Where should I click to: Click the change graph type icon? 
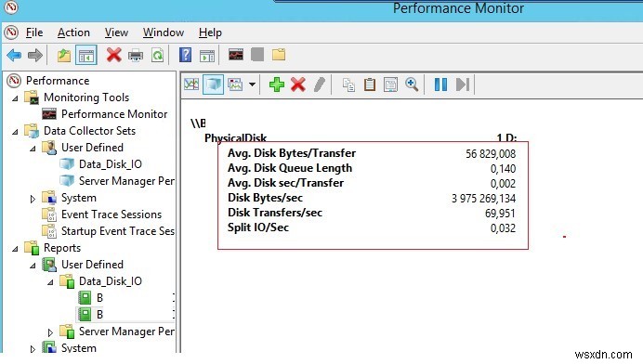pos(235,84)
